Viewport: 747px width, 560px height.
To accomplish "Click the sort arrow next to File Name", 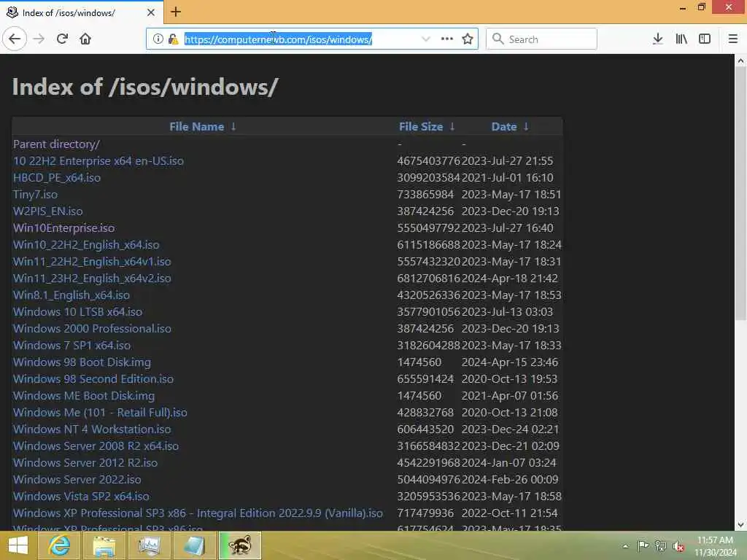I will (233, 127).
